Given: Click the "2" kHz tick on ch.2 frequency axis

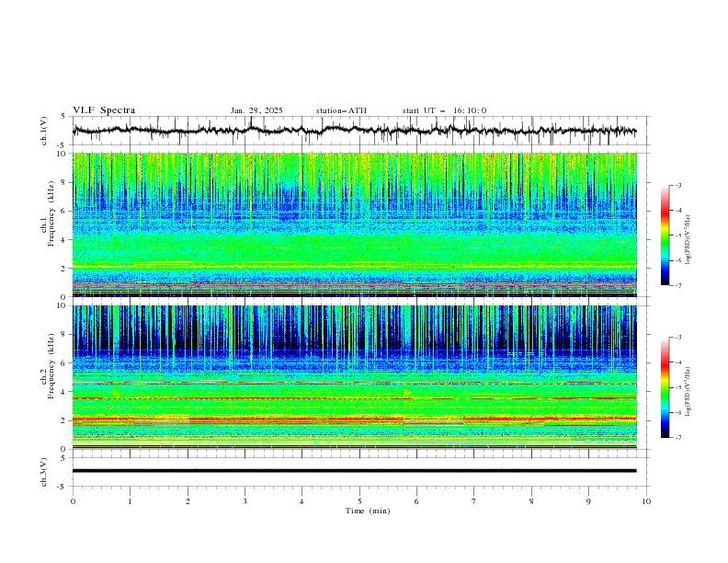Looking at the screenshot, I should coord(64,420).
